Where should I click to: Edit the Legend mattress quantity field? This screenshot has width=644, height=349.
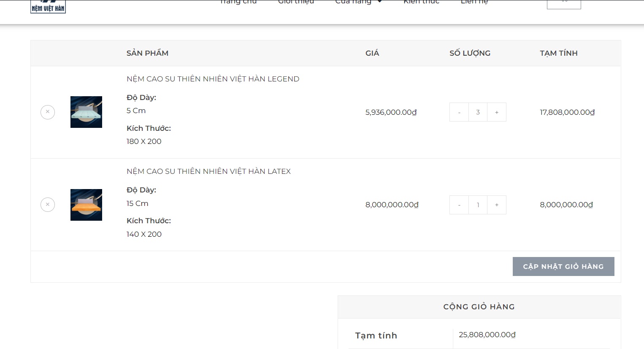pyautogui.click(x=478, y=112)
